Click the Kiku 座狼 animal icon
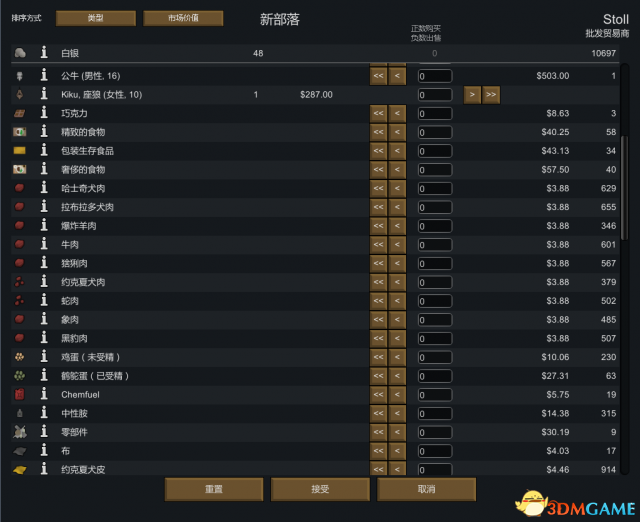 [x=20, y=94]
